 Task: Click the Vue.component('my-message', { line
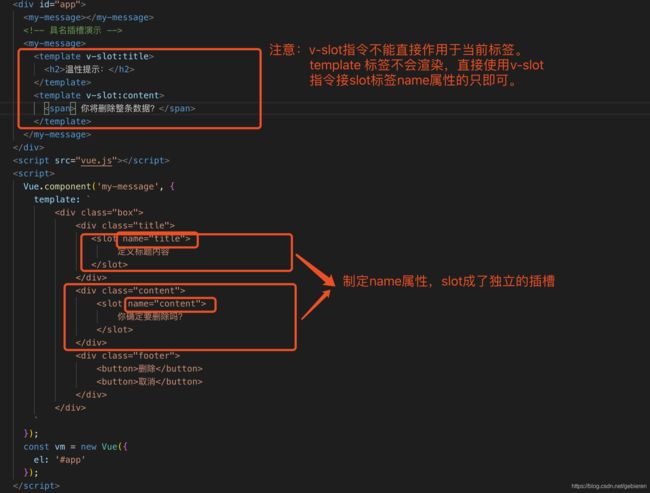(99, 187)
